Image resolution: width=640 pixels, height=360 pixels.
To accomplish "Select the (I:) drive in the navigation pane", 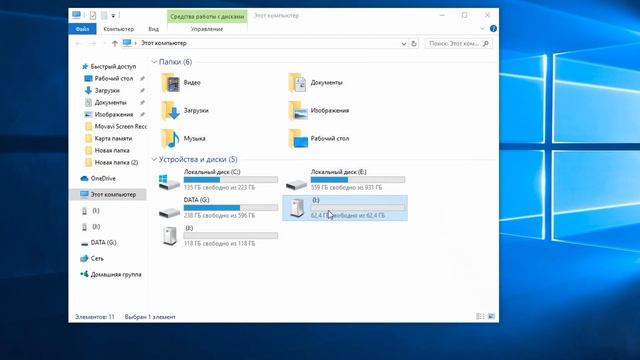I will [91, 211].
